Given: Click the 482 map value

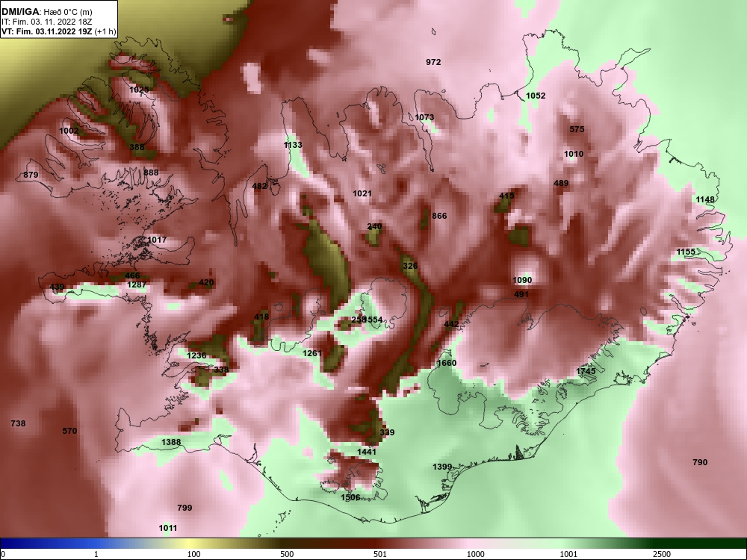Looking at the screenshot, I should (259, 186).
